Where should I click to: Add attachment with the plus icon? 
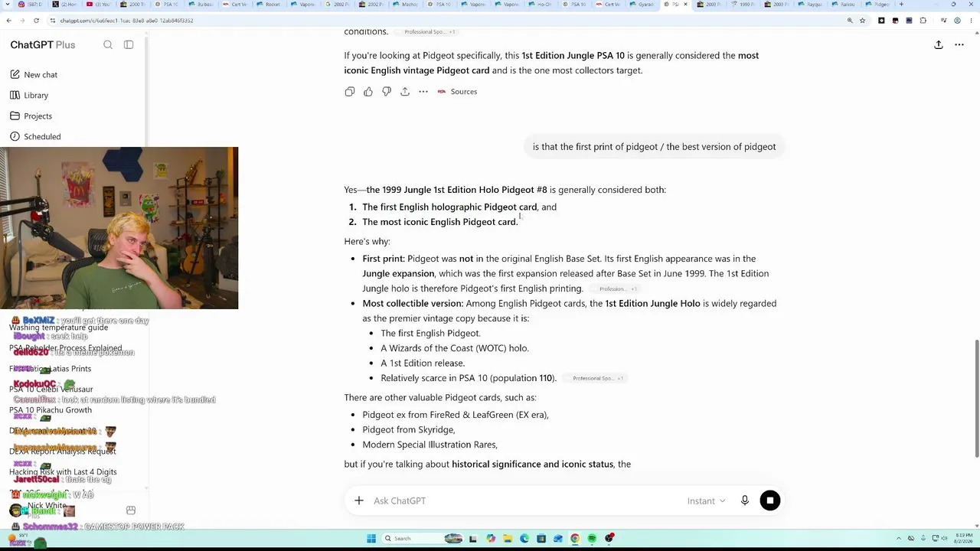click(x=359, y=500)
